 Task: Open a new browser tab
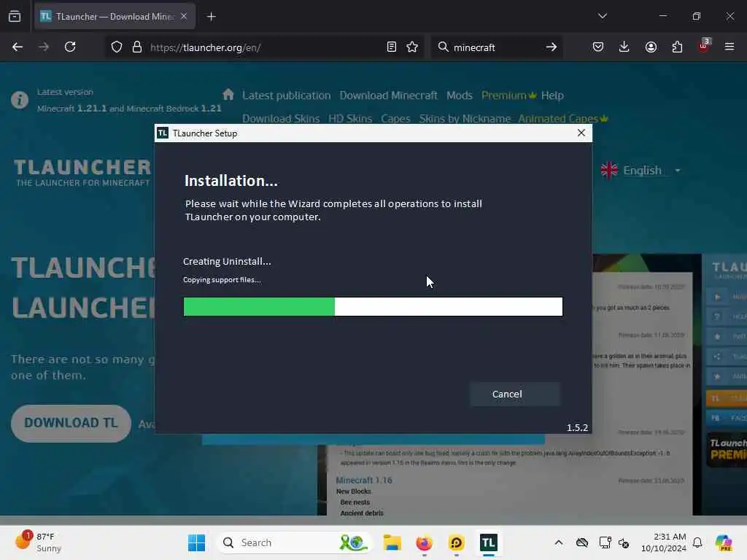pos(212,17)
